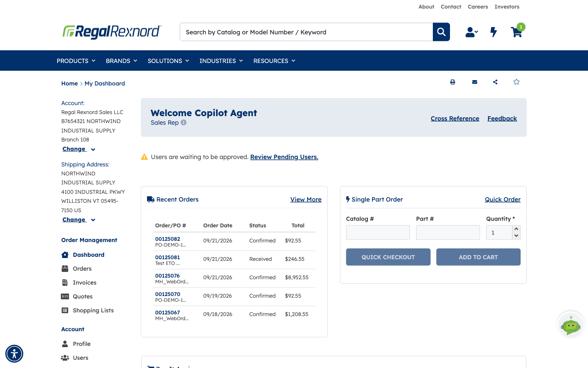Increase quantity with the up arrow
The width and height of the screenshot is (588, 368).
(517, 229)
